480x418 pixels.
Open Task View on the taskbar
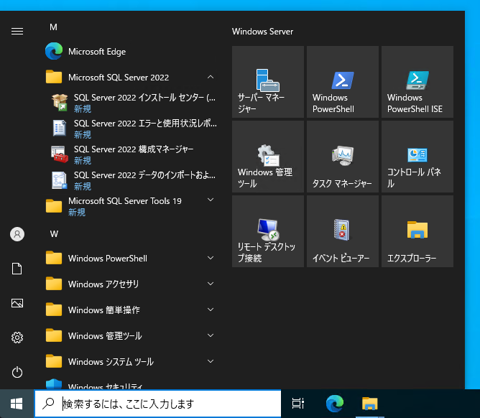[x=298, y=404]
